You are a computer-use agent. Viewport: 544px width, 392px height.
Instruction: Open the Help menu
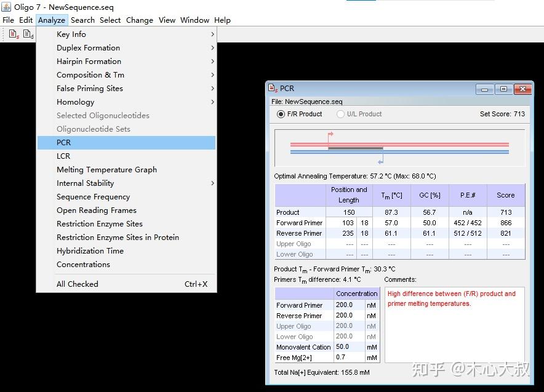pyautogui.click(x=222, y=20)
